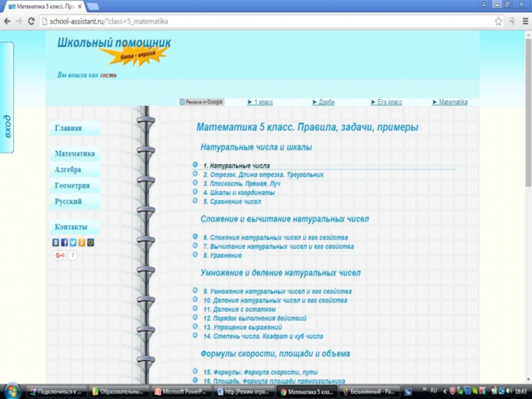Image resolution: width=532 pixels, height=399 pixels.
Task: Open the Windows Start button
Action: click(11, 391)
